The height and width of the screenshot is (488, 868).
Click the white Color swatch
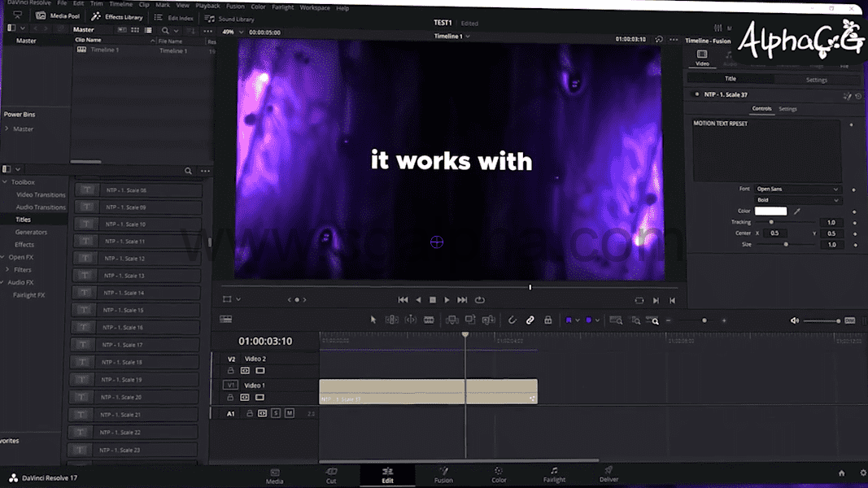pos(770,211)
